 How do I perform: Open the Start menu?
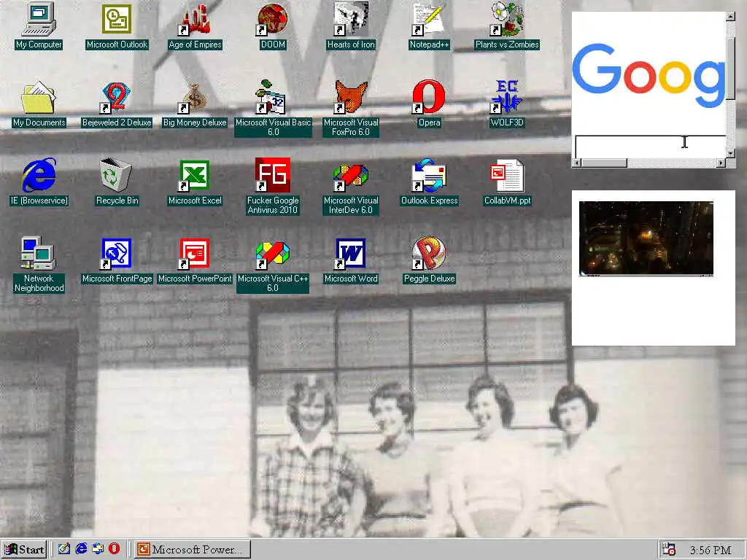point(24,550)
